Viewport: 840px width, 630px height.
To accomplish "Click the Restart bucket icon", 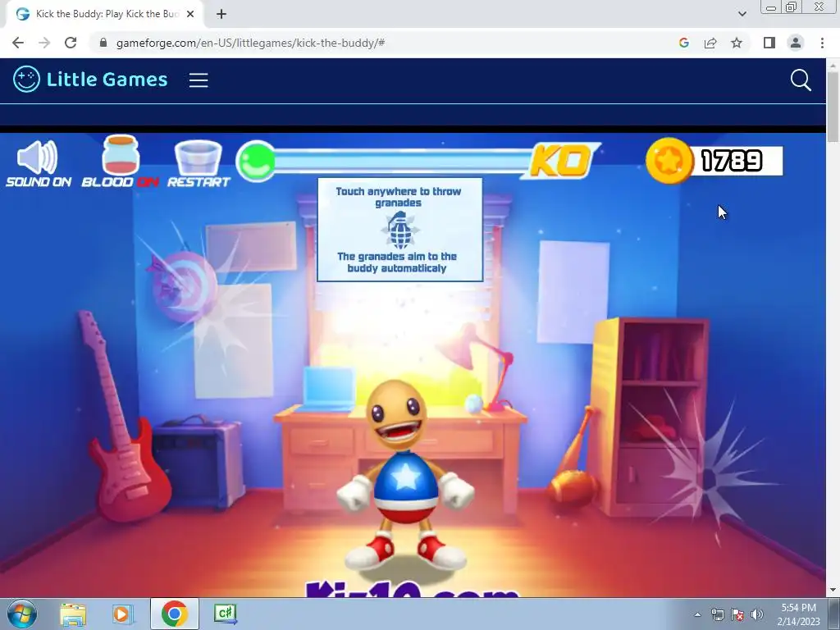I will (199, 157).
